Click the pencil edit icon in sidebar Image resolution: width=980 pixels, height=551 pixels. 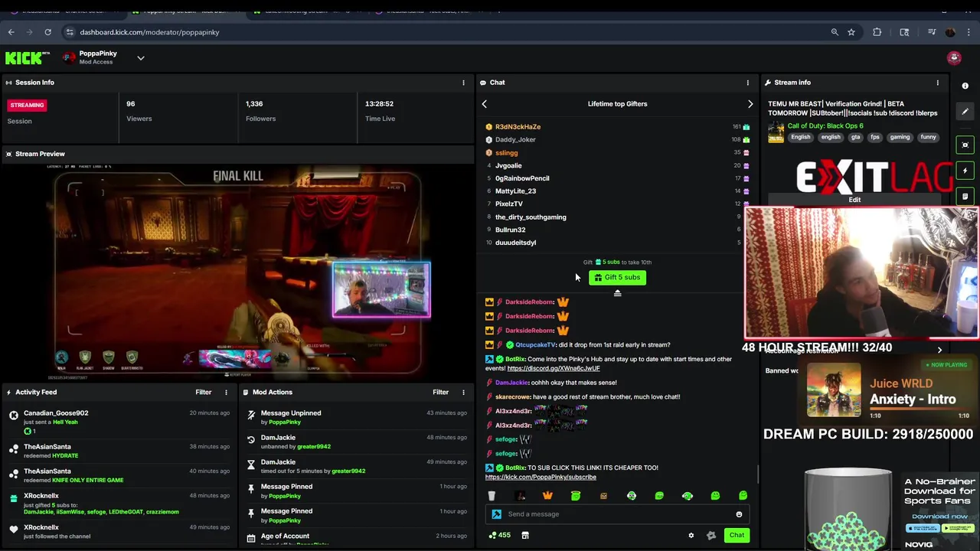[x=965, y=112]
